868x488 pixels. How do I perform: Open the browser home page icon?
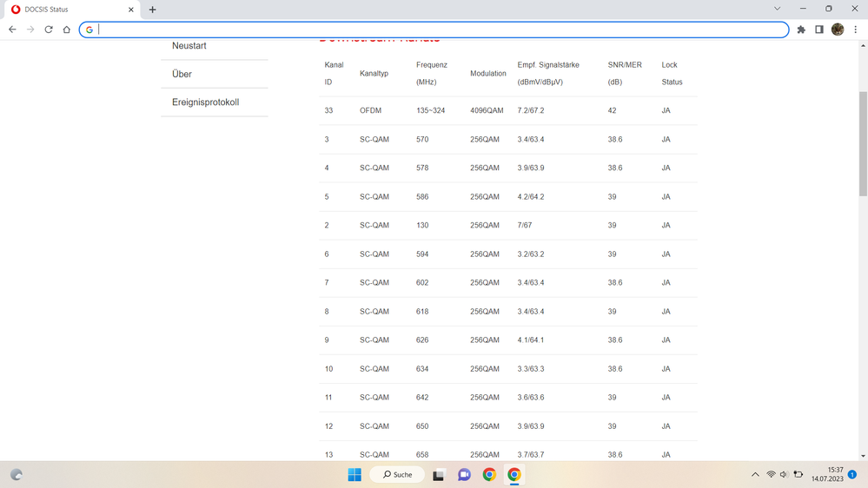point(66,30)
